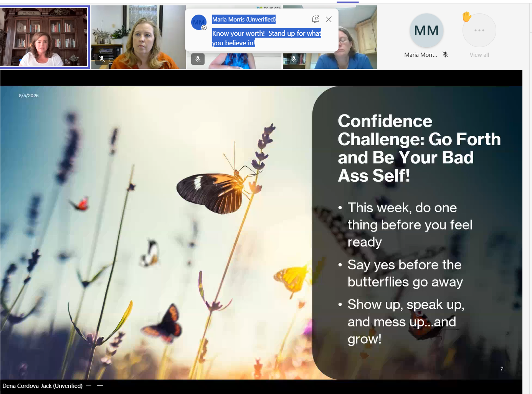The width and height of the screenshot is (532, 394).
Task: Click the bullet 'Say yes before the butterflies'
Action: (x=405, y=273)
